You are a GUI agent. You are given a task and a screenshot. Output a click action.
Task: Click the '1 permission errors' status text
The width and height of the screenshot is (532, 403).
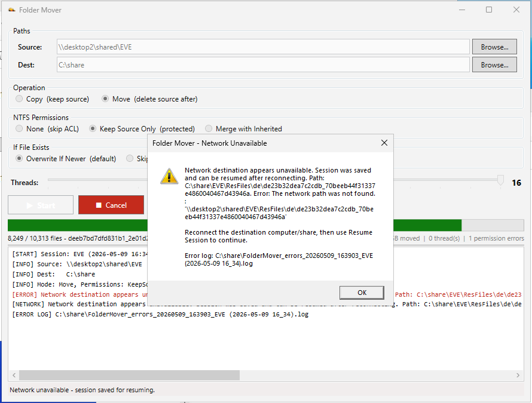click(496, 238)
